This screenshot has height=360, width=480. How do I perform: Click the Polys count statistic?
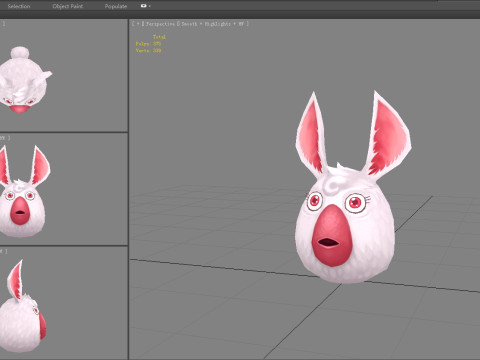[148, 44]
